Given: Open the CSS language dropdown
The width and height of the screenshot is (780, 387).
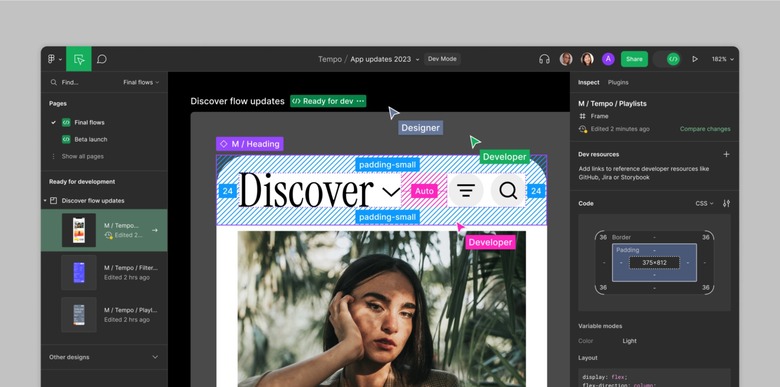Looking at the screenshot, I should (x=704, y=203).
